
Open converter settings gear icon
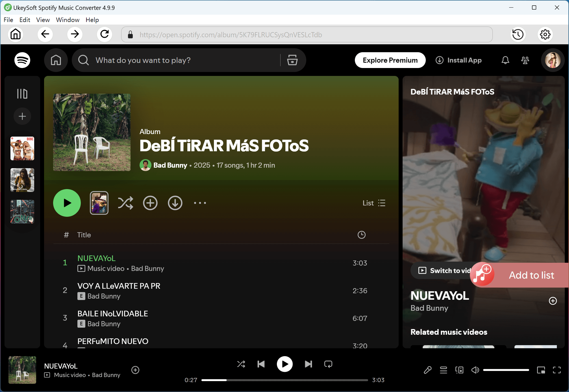pyautogui.click(x=545, y=34)
